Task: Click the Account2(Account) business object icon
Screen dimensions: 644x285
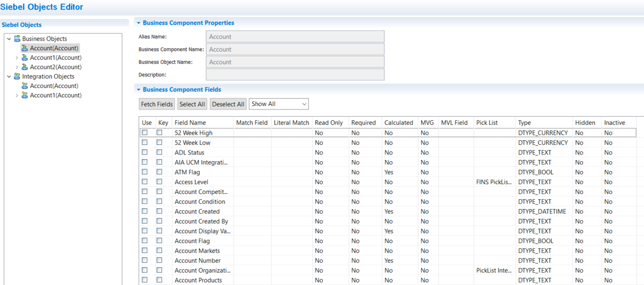Action: pyautogui.click(x=25, y=67)
